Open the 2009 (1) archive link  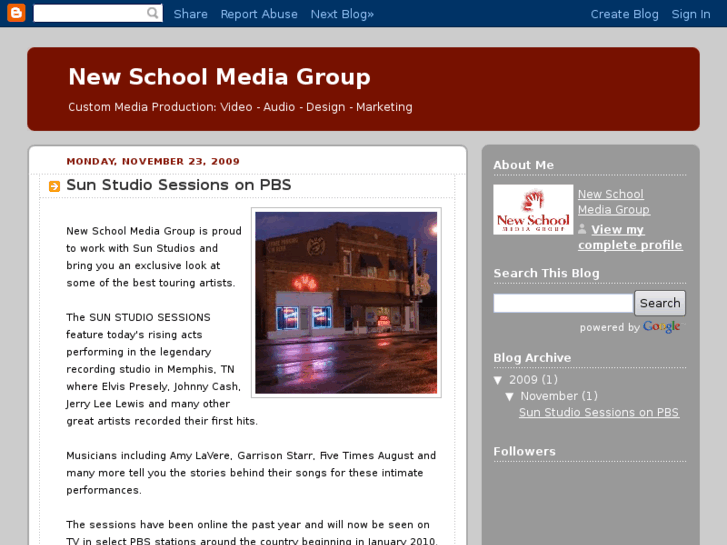tap(533, 379)
